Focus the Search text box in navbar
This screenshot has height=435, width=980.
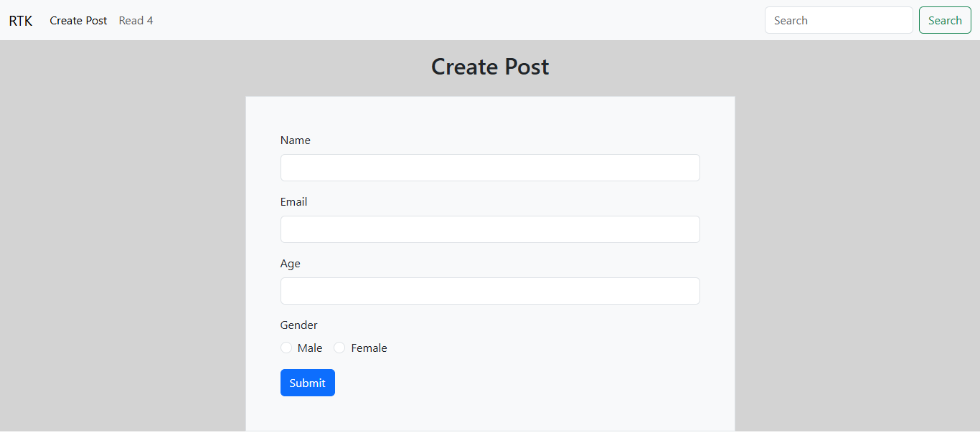point(838,21)
